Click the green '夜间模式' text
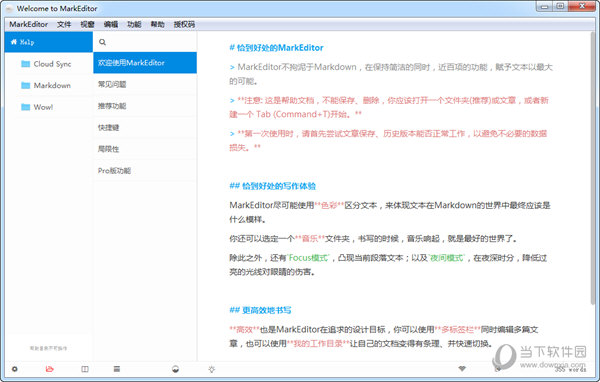Viewport: 600px width, 382px height. (x=447, y=258)
